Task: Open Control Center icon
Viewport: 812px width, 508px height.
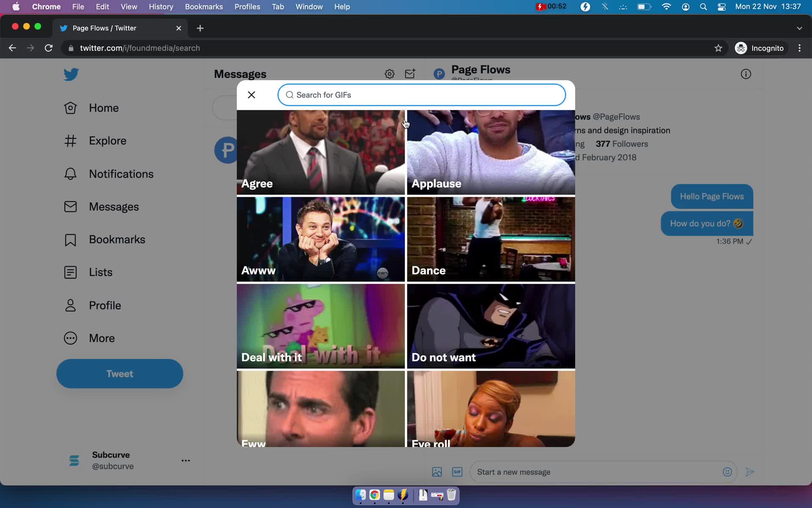Action: pos(722,7)
